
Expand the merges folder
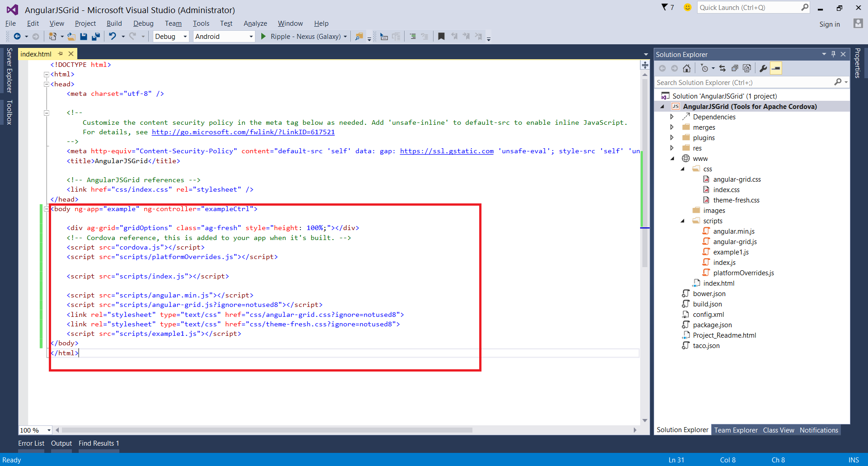(x=672, y=127)
